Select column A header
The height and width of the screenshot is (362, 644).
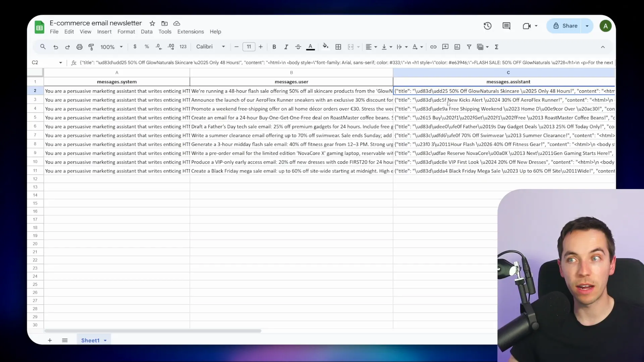(117, 72)
